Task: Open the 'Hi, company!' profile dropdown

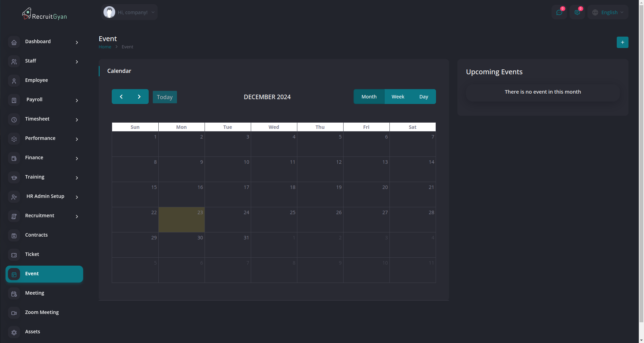Action: click(130, 12)
